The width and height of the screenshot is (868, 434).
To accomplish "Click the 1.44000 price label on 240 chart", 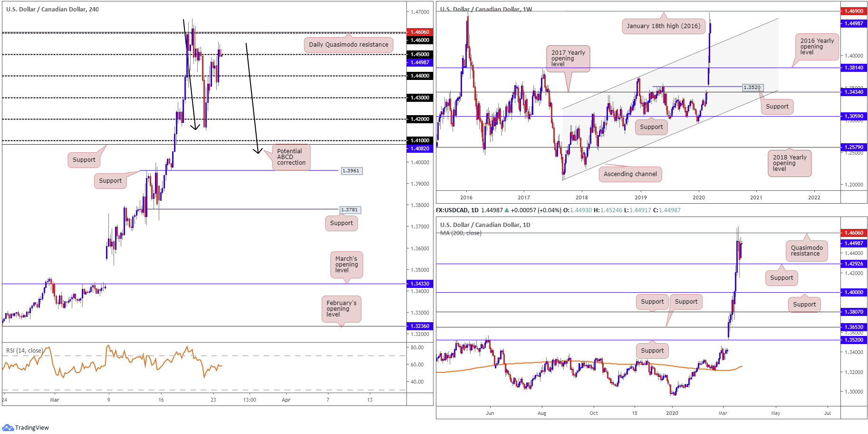I will (x=420, y=76).
